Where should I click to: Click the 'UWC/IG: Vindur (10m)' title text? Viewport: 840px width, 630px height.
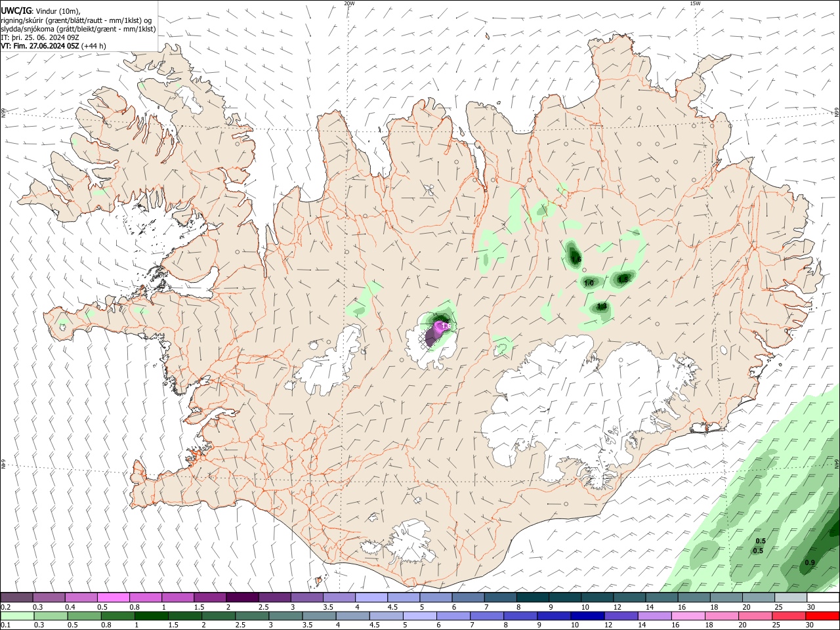coord(42,11)
